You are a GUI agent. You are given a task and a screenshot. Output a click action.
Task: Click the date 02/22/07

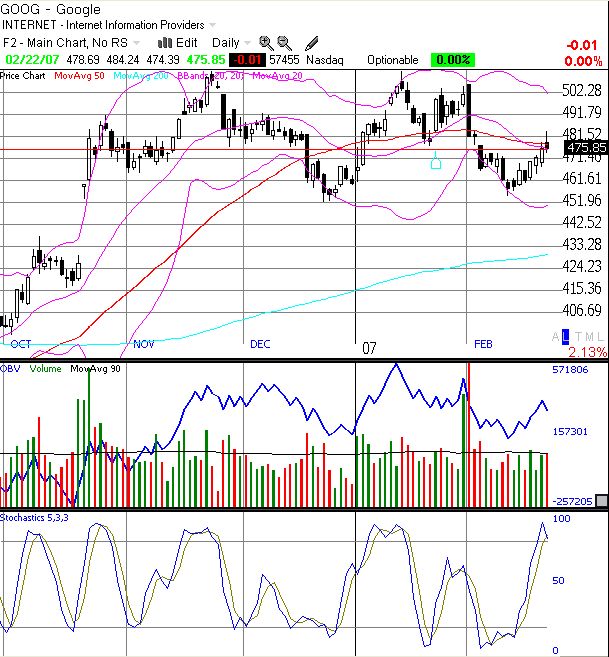[32, 60]
